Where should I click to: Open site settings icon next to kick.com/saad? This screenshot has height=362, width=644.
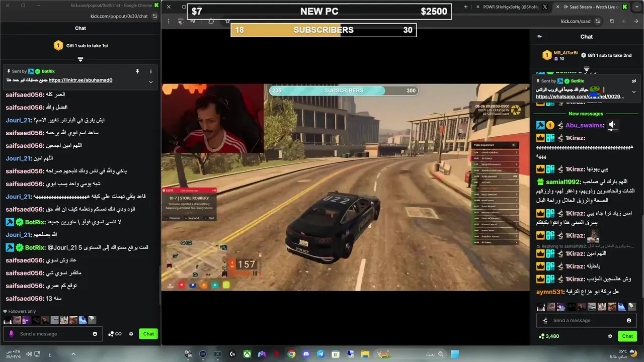pos(598,21)
